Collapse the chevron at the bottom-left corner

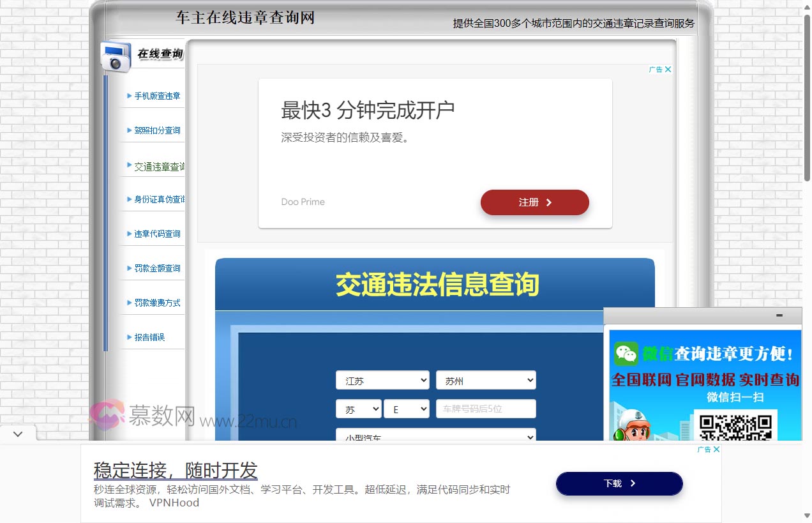tap(17, 433)
